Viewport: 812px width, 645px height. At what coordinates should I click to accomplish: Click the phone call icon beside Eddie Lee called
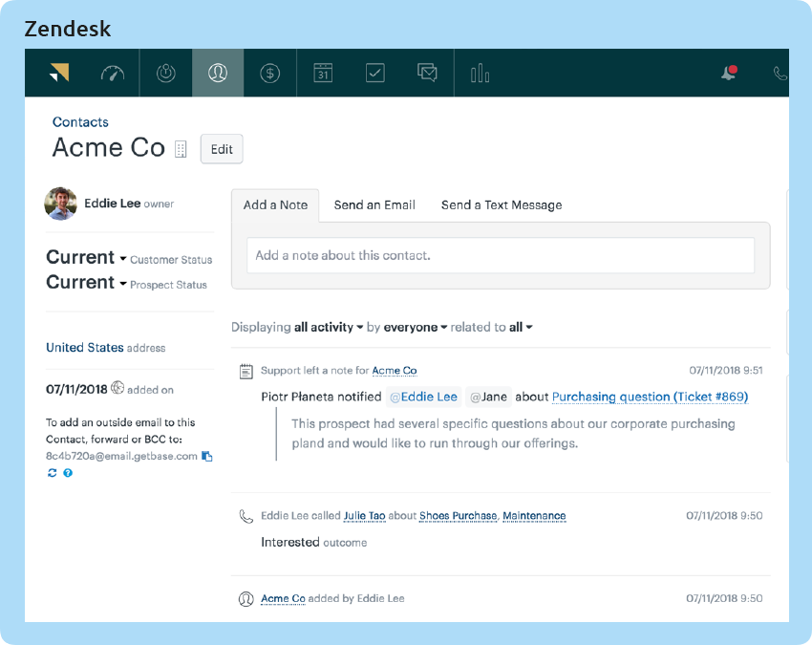pos(246,517)
